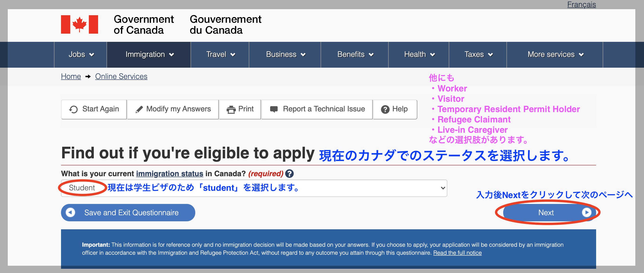Open the Read the full notice link
Viewport: 644px width, 273px height.
(x=457, y=253)
